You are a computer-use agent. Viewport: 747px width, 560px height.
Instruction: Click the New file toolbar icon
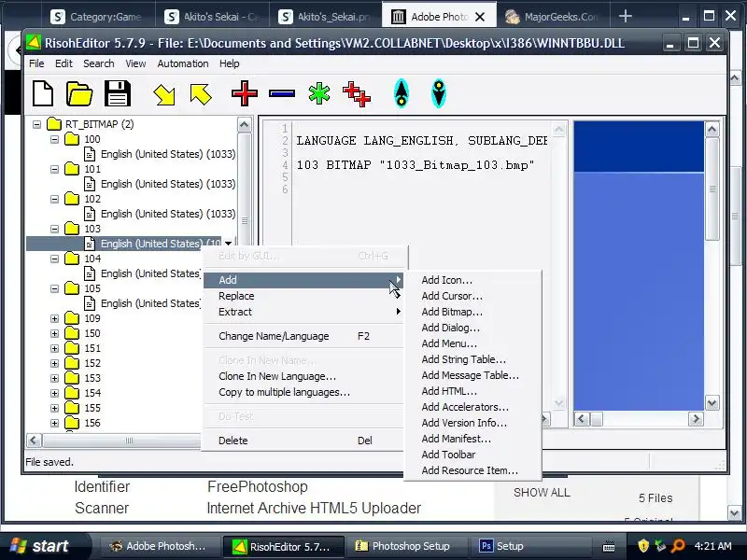(x=43, y=93)
